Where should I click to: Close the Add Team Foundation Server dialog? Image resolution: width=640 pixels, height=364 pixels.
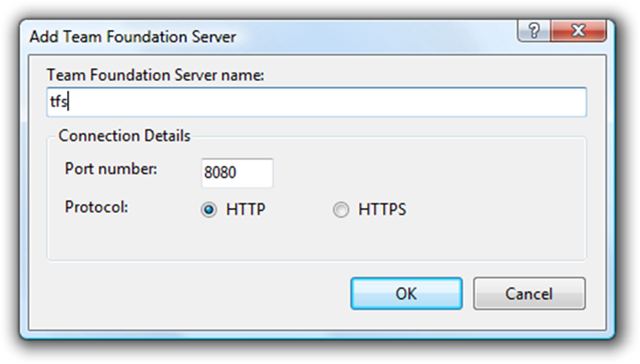578,31
